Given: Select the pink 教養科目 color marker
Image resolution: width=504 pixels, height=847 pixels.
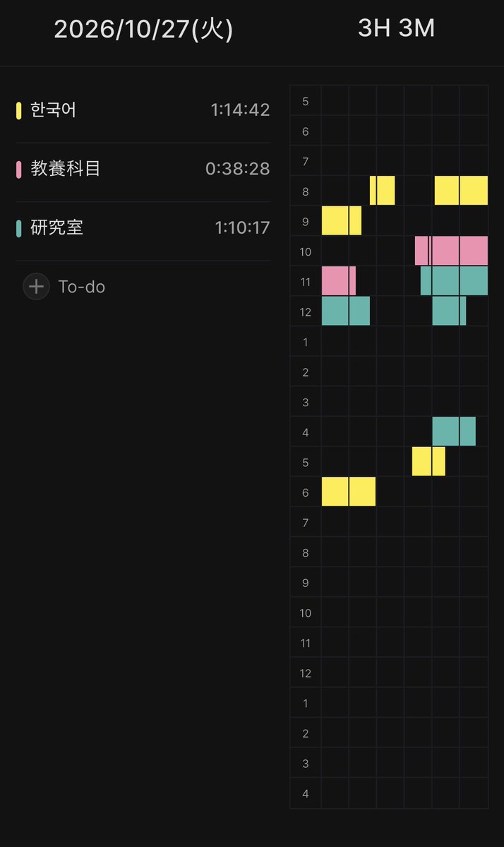Looking at the screenshot, I should click(x=19, y=169).
